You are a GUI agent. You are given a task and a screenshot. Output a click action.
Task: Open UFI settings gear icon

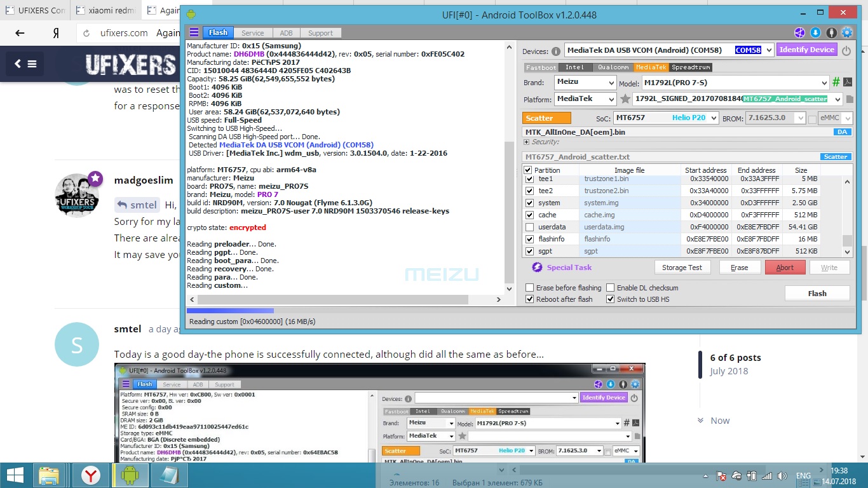pos(847,32)
